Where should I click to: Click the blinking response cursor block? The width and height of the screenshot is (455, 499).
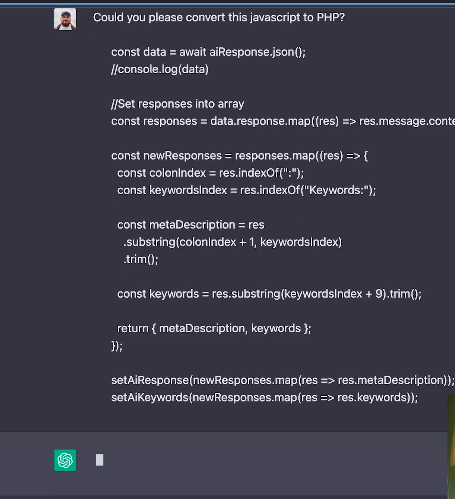point(99,460)
